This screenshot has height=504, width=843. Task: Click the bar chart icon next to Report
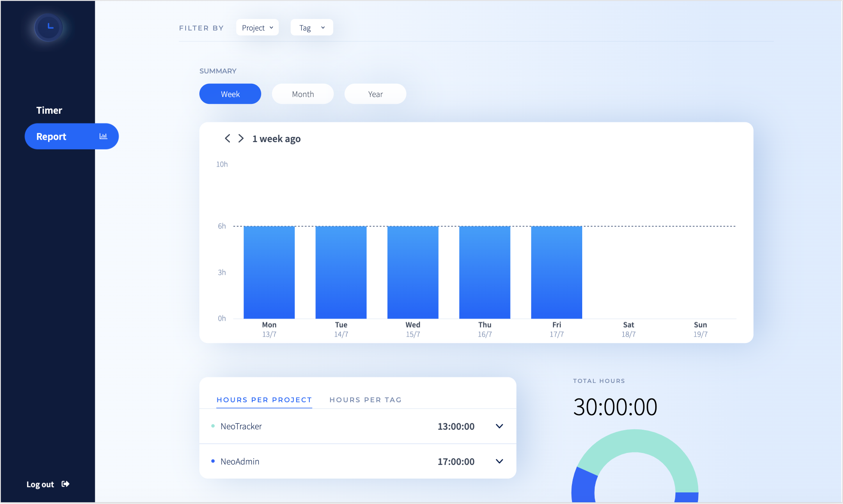pyautogui.click(x=103, y=136)
